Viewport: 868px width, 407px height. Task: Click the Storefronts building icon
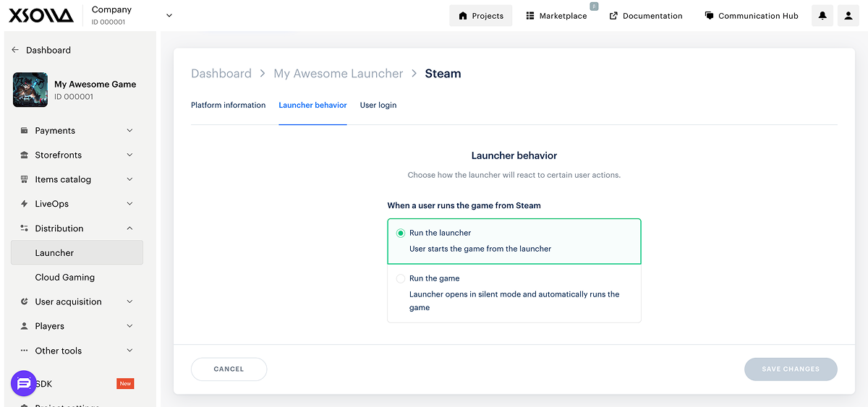tap(25, 155)
